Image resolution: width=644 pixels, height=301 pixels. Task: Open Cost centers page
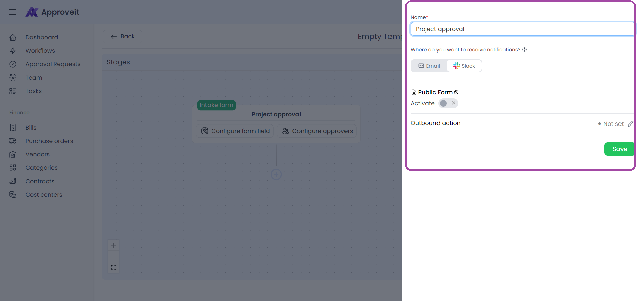click(x=44, y=195)
